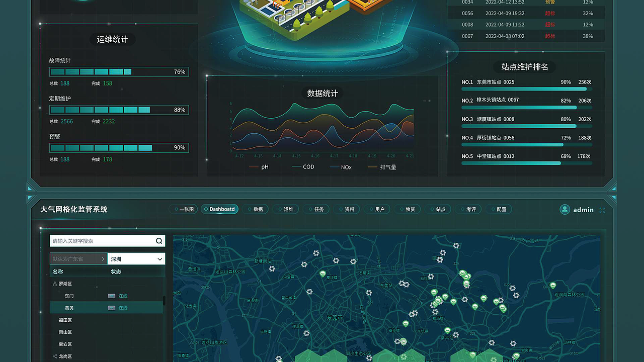Open the 物资 tab
644x362 pixels.
tap(407, 209)
